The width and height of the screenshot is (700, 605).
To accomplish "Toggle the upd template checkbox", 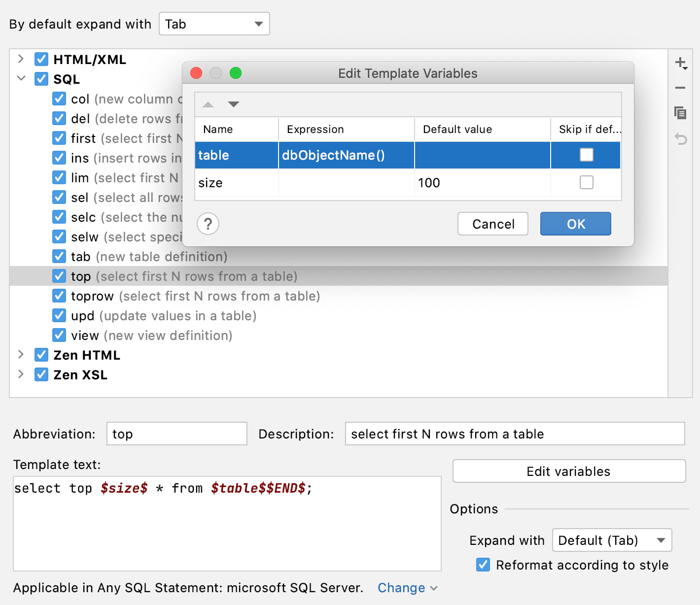I will click(59, 315).
